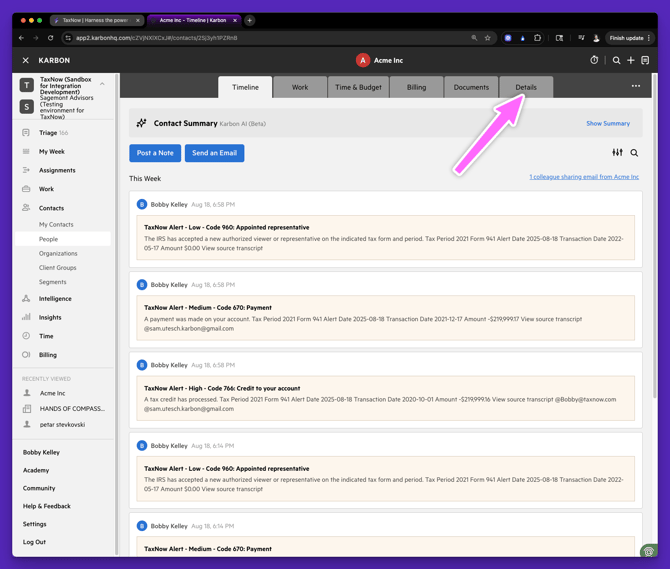The height and width of the screenshot is (569, 670).
Task: Open the Documents tab
Action: click(x=471, y=87)
